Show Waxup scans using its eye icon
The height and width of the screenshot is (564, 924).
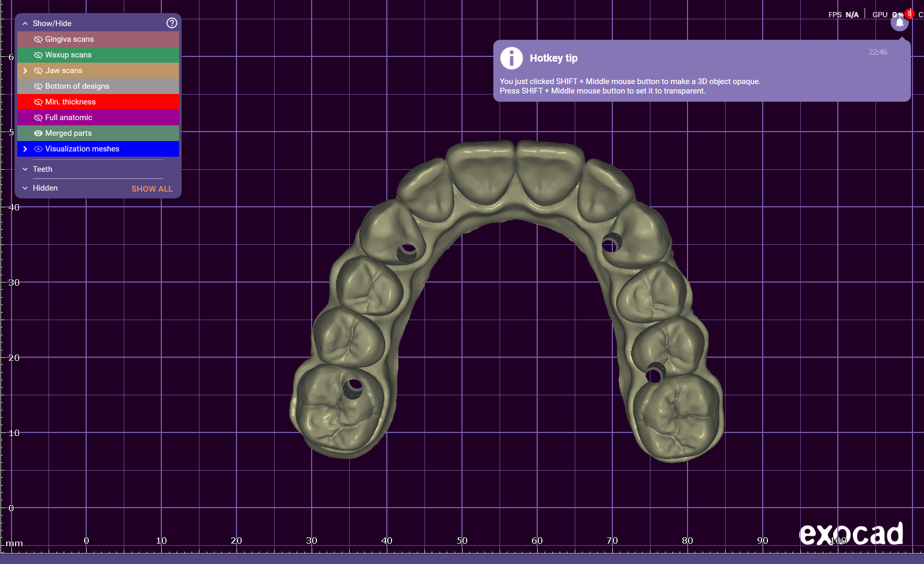tap(38, 55)
